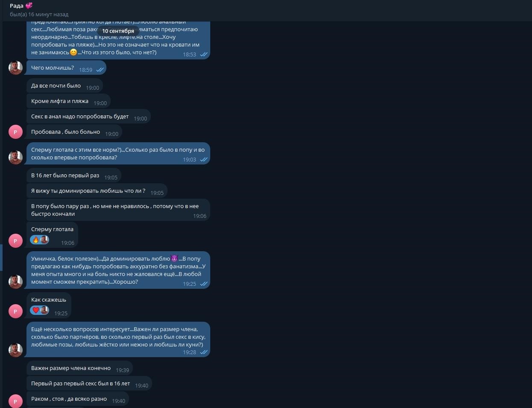Open the Рада chat header profile
Screen dimensions: 532x408
click(x=21, y=6)
